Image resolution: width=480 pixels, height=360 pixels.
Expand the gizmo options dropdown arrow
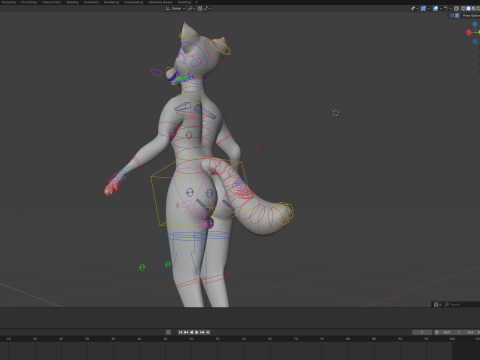[429, 8]
